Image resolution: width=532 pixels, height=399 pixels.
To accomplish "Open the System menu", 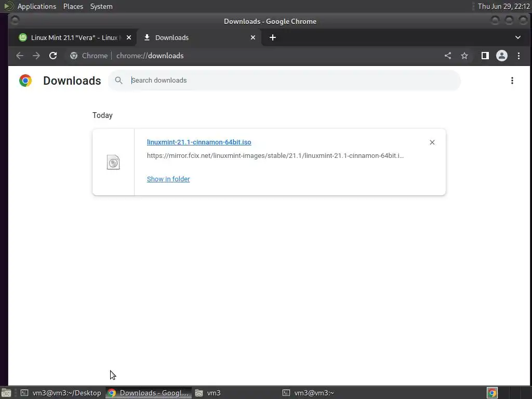I will click(x=101, y=6).
